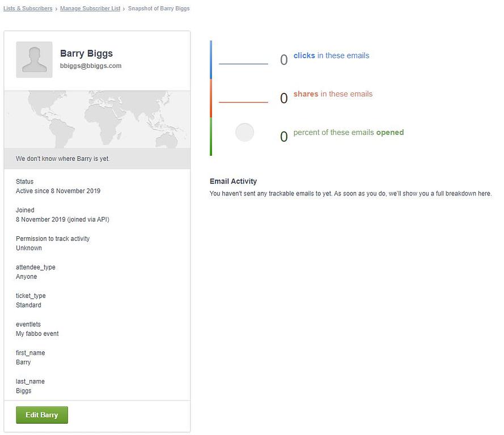Click the blue clicks sparkline

click(243, 64)
